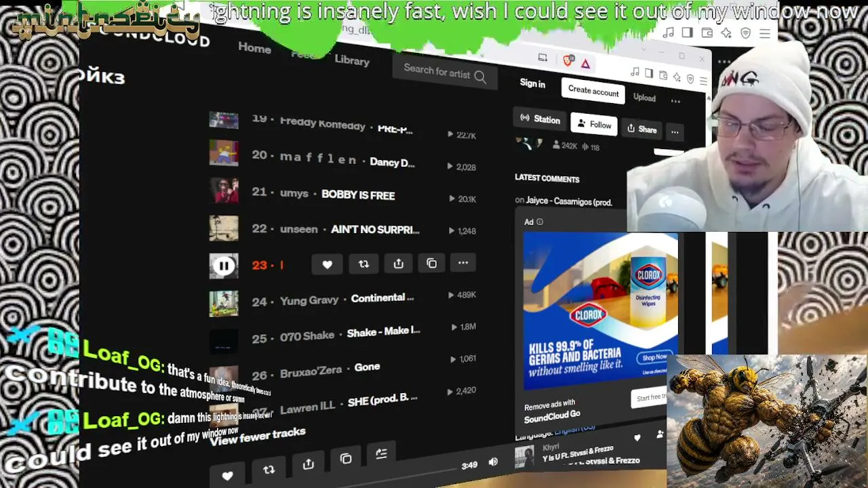This screenshot has height=488, width=868.
Task: Open the Library tab in SoundCloud
Action: [352, 60]
